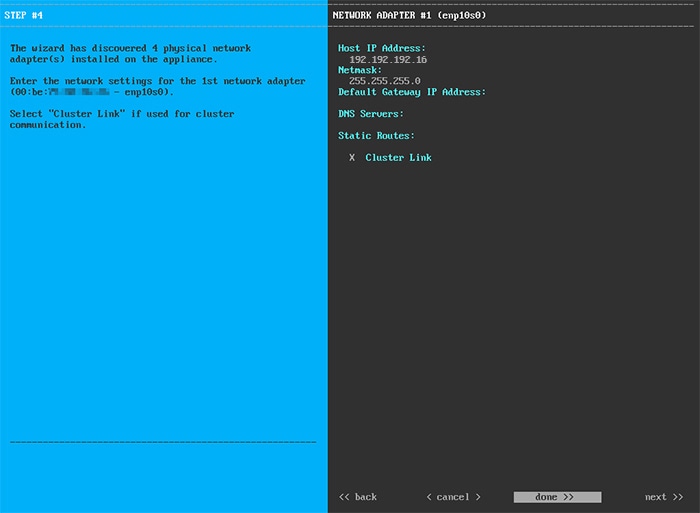Confirm settings with the done button

click(x=557, y=497)
